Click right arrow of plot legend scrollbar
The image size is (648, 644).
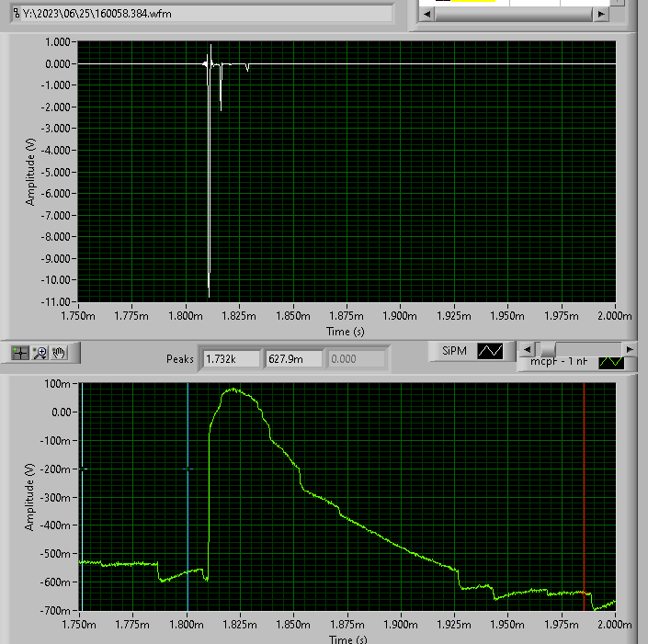click(x=630, y=349)
